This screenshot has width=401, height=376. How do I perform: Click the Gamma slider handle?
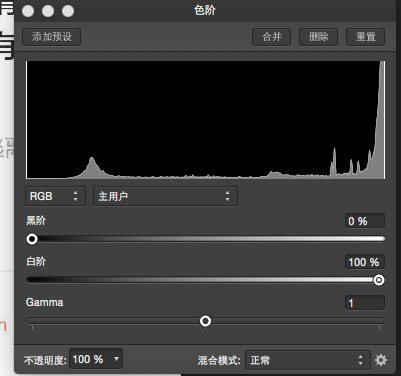pyautogui.click(x=205, y=321)
